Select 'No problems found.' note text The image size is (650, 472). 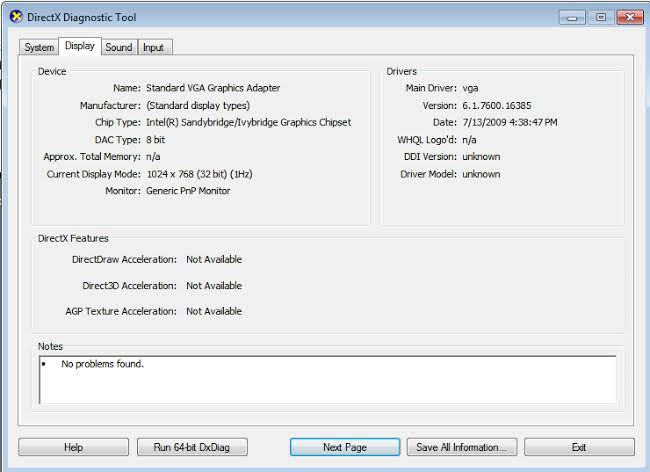pyautogui.click(x=102, y=364)
